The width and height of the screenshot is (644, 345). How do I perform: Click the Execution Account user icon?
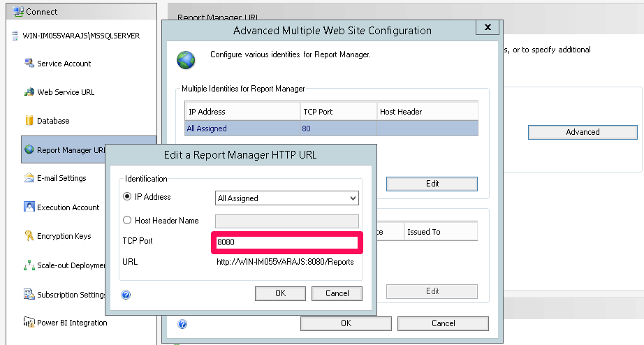tap(29, 207)
